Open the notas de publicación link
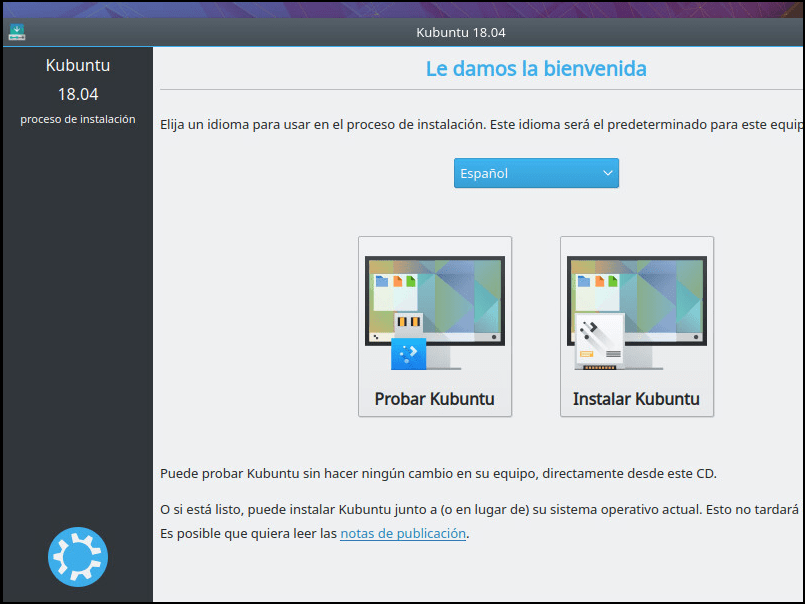Viewport: 805px width, 604px height. [403, 533]
